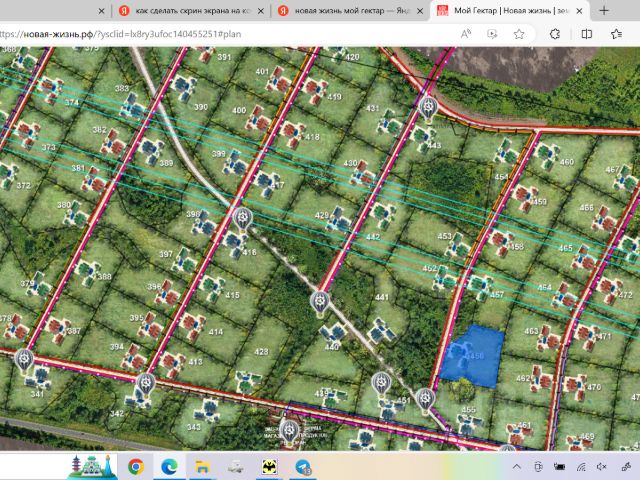The height and width of the screenshot is (480, 640).
Task: Add this page to favorites with the star
Action: (519, 34)
